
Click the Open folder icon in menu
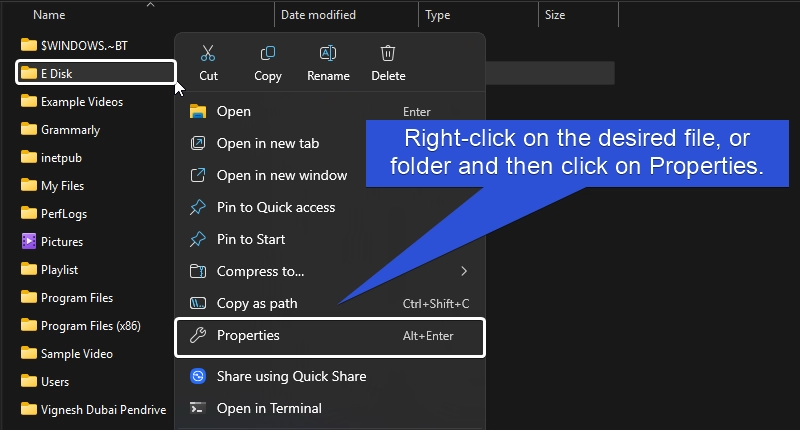[x=198, y=111]
